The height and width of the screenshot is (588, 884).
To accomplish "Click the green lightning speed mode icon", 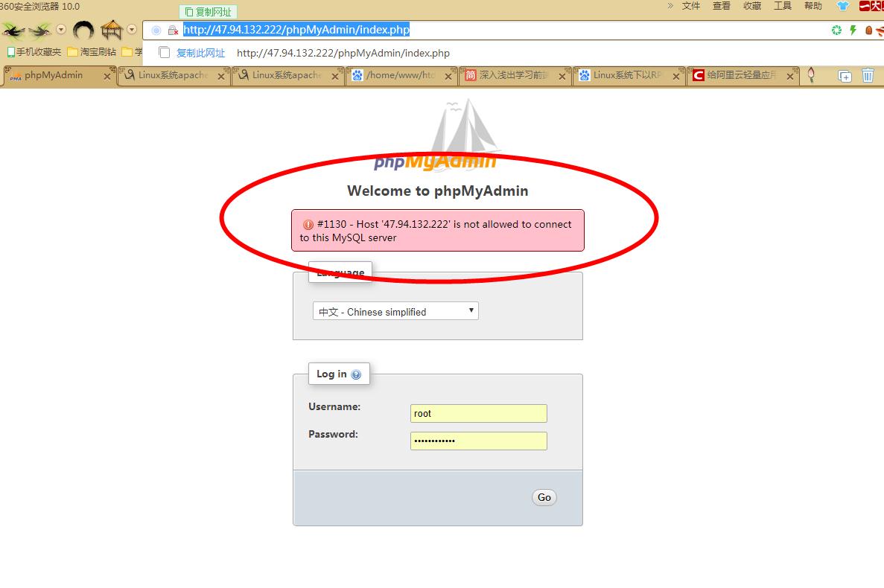I will [x=853, y=30].
